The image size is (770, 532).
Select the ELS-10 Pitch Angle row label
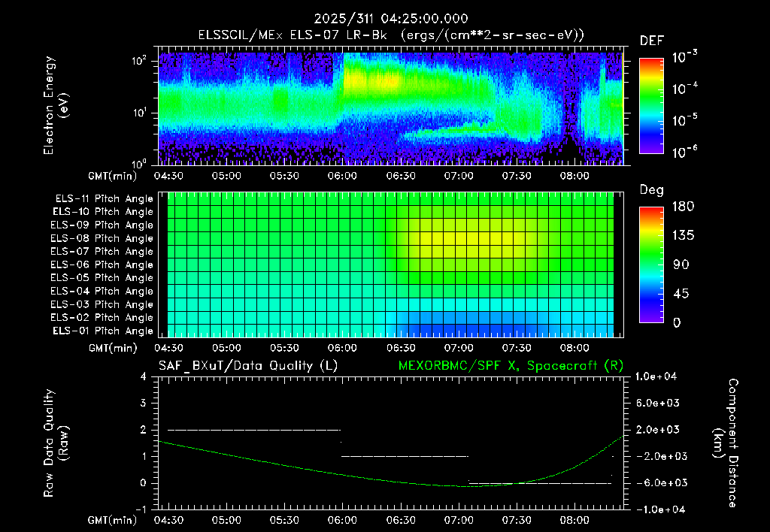click(x=103, y=212)
